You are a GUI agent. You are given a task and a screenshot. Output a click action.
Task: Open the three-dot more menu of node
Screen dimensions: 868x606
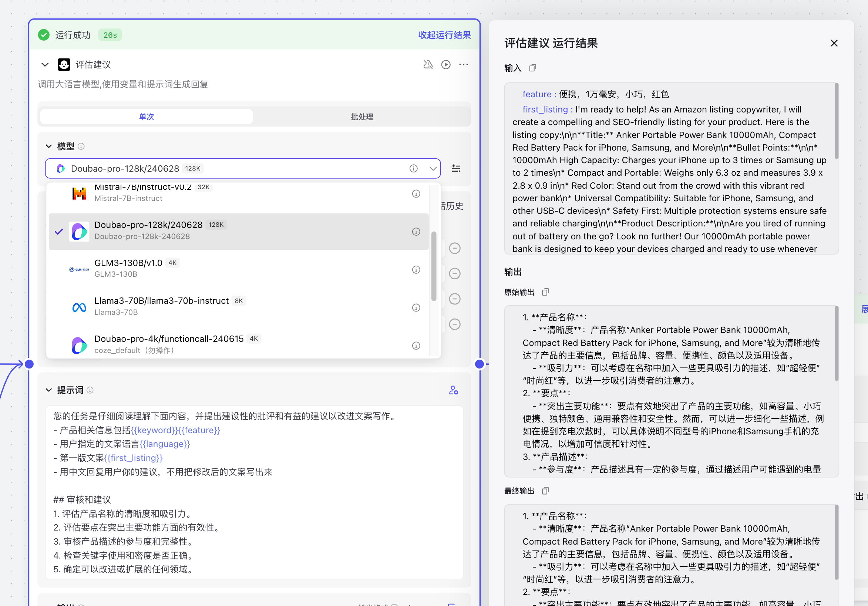point(464,65)
